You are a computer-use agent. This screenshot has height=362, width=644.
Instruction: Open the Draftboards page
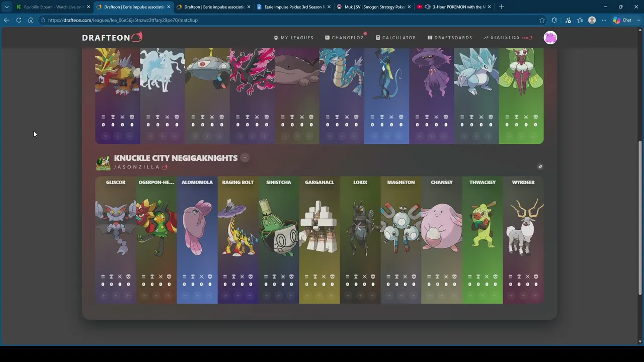(450, 38)
